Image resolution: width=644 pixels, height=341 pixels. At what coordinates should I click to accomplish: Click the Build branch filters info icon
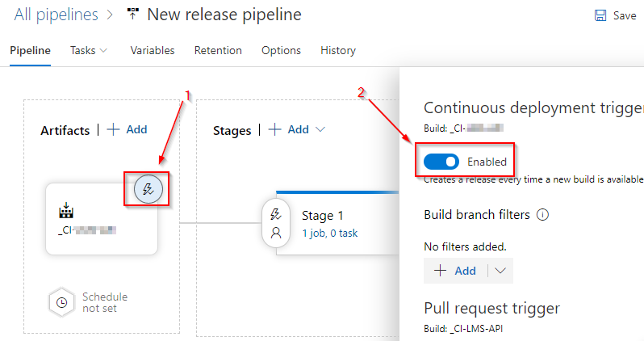click(543, 215)
